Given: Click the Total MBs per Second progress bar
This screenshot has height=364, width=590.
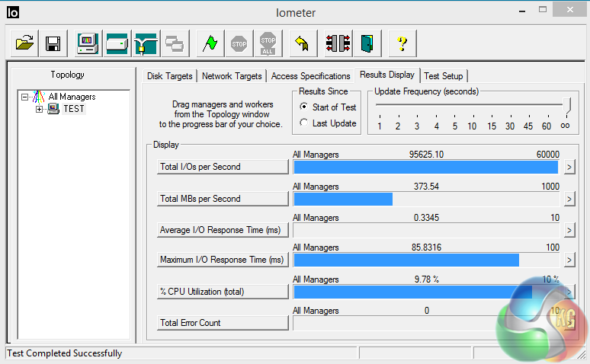Looking at the screenshot, I should (x=426, y=199).
